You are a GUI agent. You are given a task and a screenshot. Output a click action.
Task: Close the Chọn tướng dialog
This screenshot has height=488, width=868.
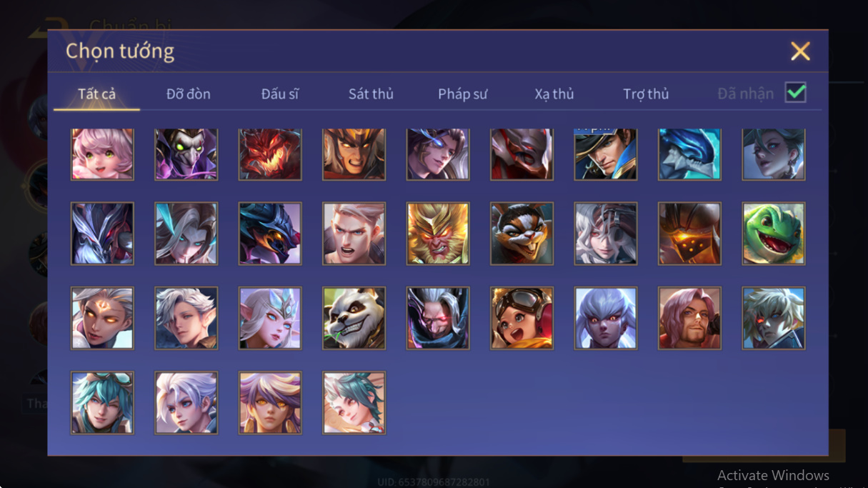point(800,51)
